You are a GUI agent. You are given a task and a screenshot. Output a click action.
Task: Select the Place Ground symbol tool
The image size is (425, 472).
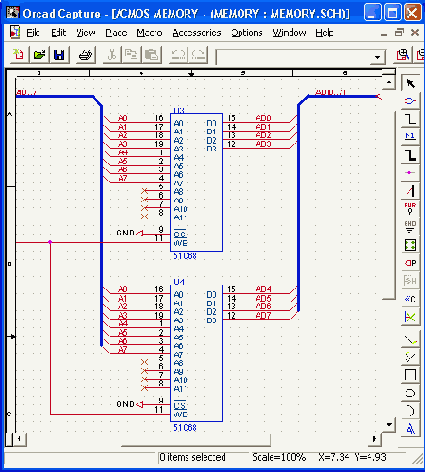pos(410,227)
